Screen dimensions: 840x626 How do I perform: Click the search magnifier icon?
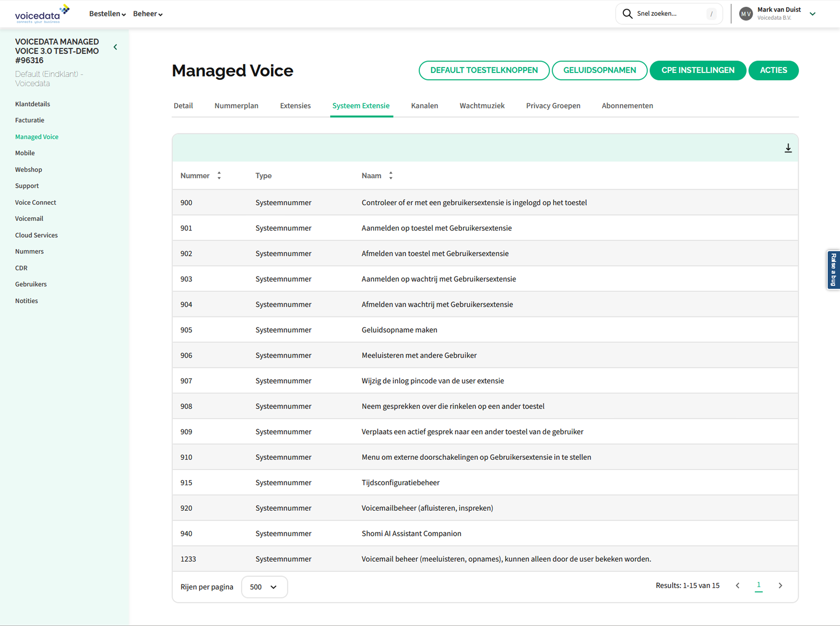point(627,13)
